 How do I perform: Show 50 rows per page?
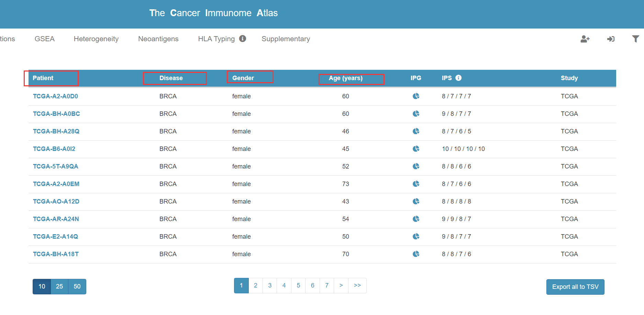[x=77, y=286]
